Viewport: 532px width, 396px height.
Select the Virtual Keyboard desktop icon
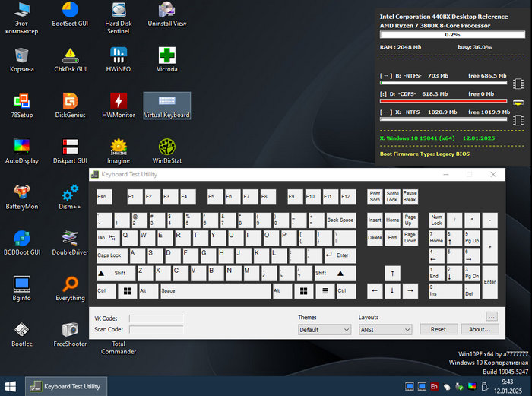(167, 106)
